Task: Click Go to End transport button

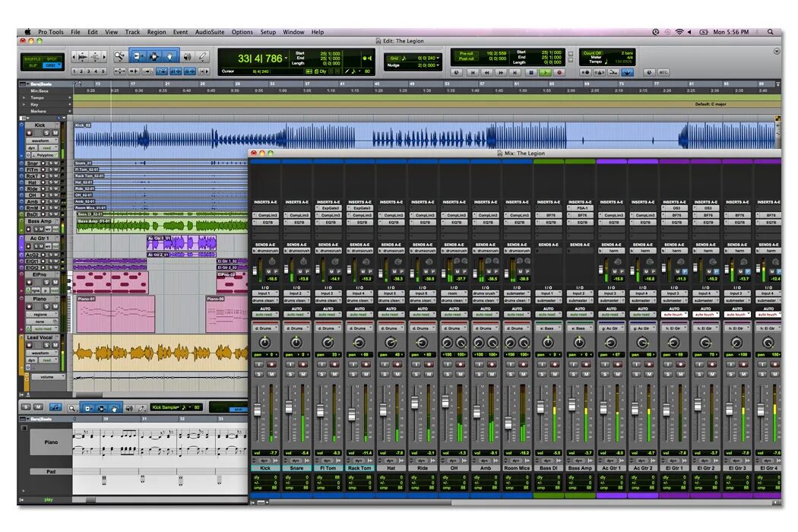Action: (x=515, y=72)
